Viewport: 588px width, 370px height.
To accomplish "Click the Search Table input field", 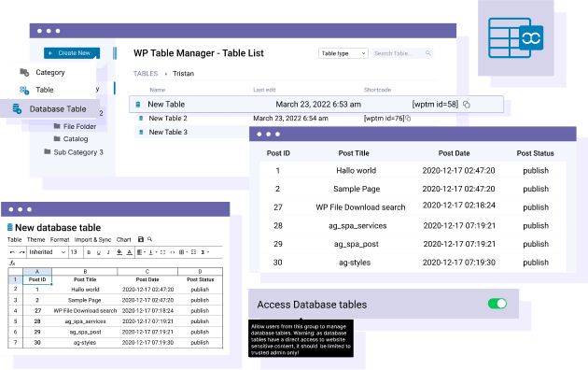I will 401,53.
